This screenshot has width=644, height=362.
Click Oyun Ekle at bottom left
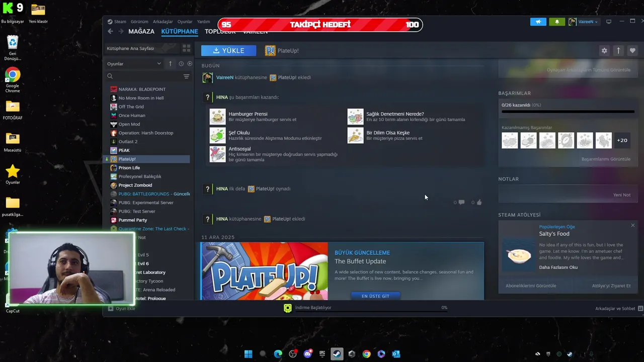pyautogui.click(x=122, y=309)
